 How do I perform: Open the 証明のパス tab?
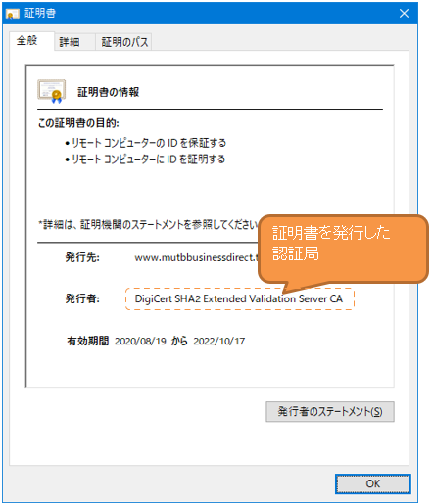pos(123,42)
